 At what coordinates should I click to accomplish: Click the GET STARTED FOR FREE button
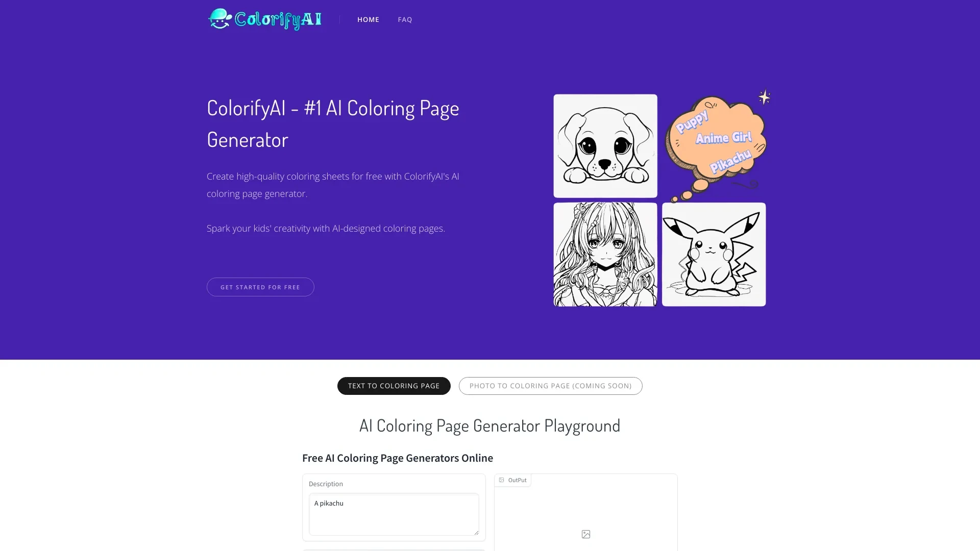pyautogui.click(x=260, y=287)
